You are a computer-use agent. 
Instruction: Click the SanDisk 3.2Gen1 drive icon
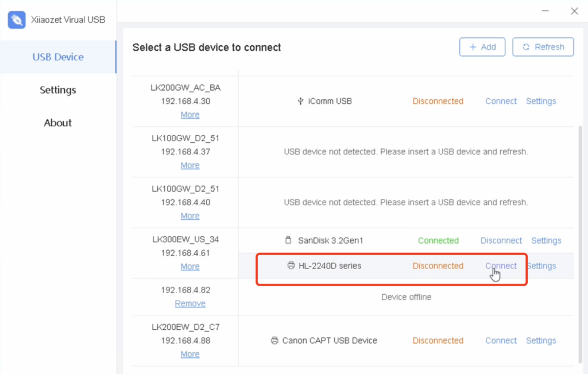click(289, 240)
